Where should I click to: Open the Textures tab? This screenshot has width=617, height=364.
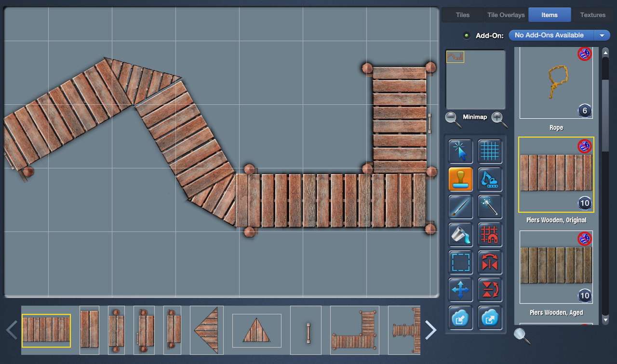592,14
